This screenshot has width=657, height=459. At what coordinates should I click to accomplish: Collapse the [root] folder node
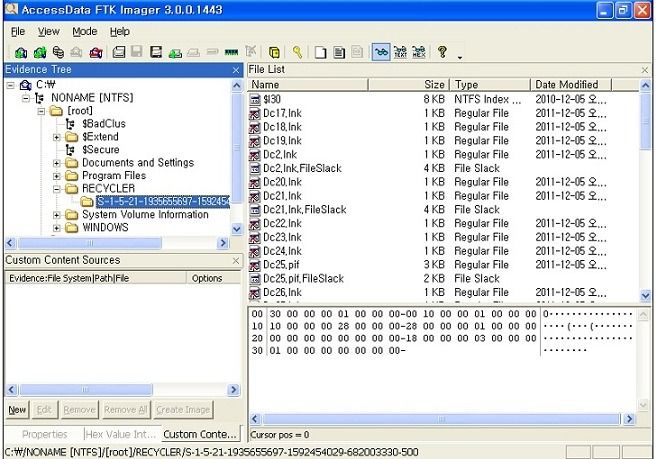pyautogui.click(x=41, y=112)
